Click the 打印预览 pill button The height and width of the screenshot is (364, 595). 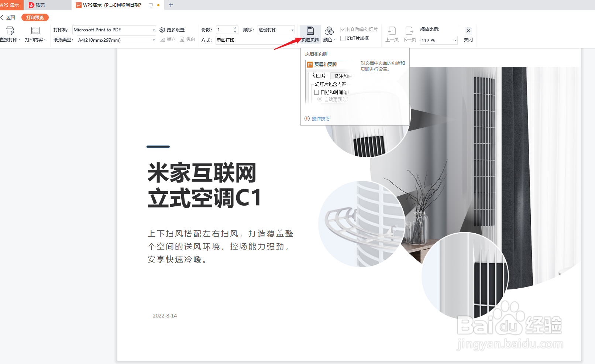[35, 17]
